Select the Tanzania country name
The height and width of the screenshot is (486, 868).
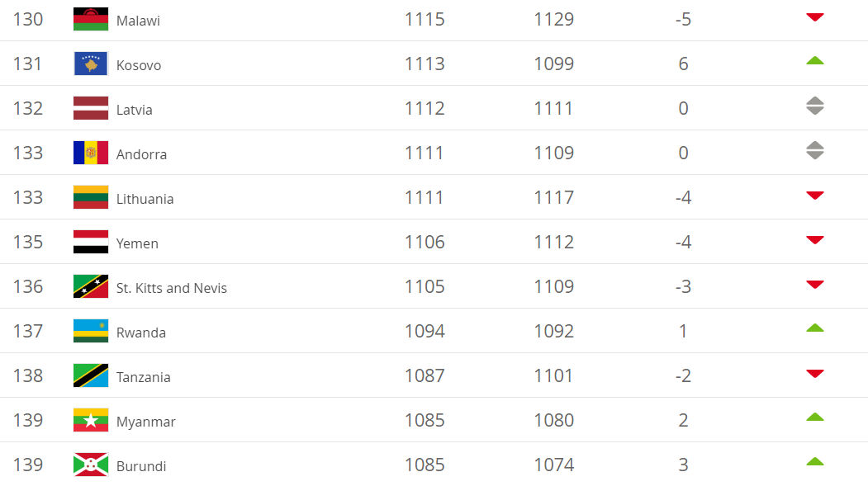tap(143, 377)
